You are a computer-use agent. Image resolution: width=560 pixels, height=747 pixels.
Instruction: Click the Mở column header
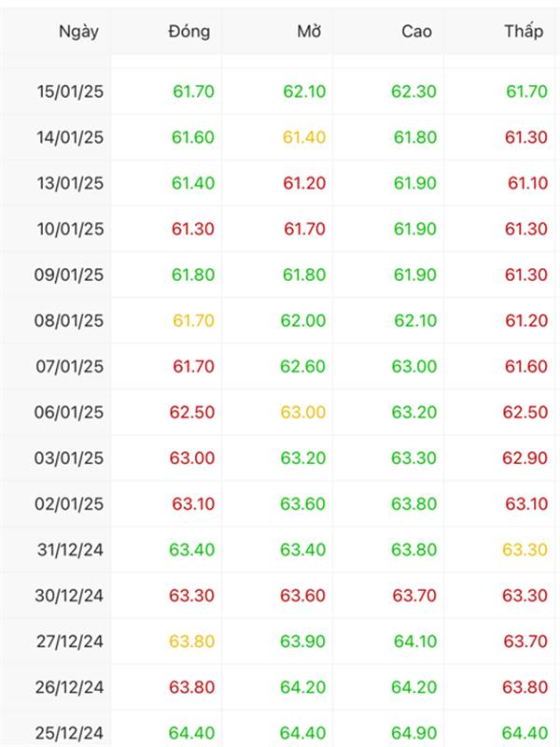(x=309, y=31)
